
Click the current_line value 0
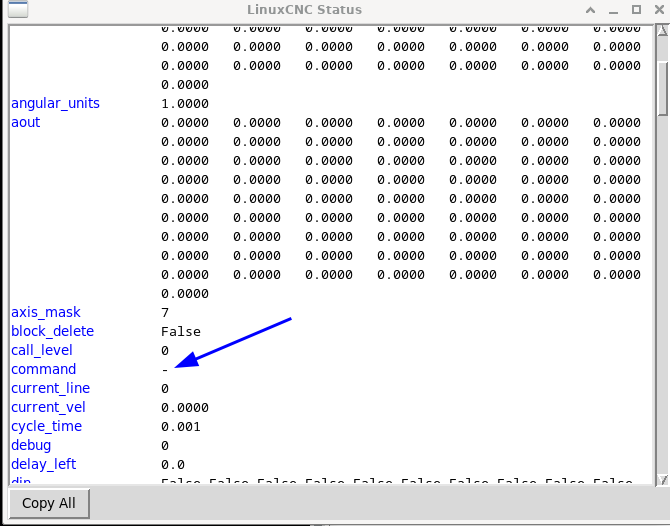click(165, 389)
